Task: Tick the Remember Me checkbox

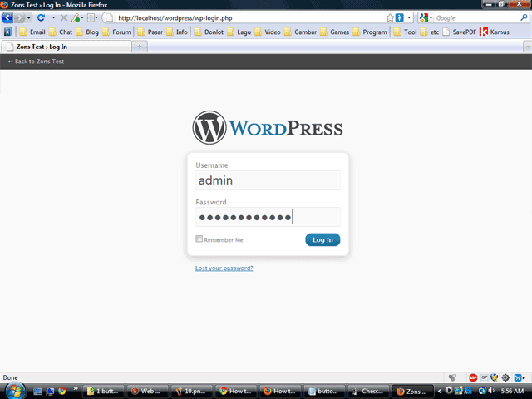Action: 199,239
